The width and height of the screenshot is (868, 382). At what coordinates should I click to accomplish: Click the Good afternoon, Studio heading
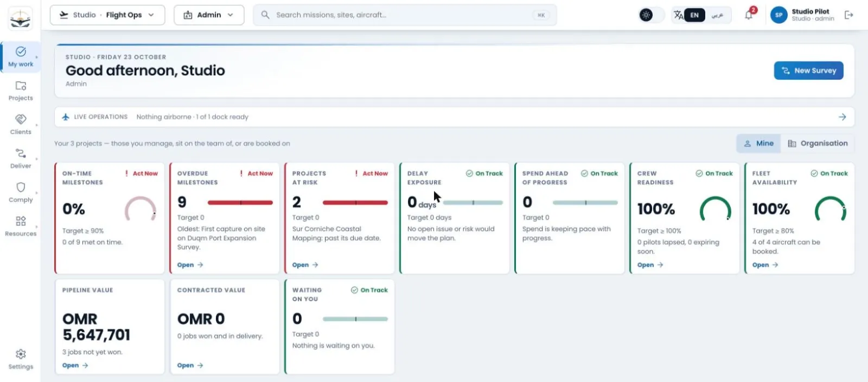tap(145, 70)
